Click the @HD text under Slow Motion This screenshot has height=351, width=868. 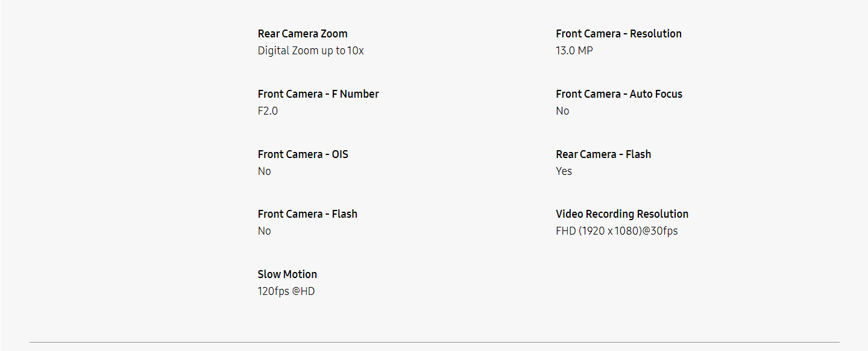(303, 292)
